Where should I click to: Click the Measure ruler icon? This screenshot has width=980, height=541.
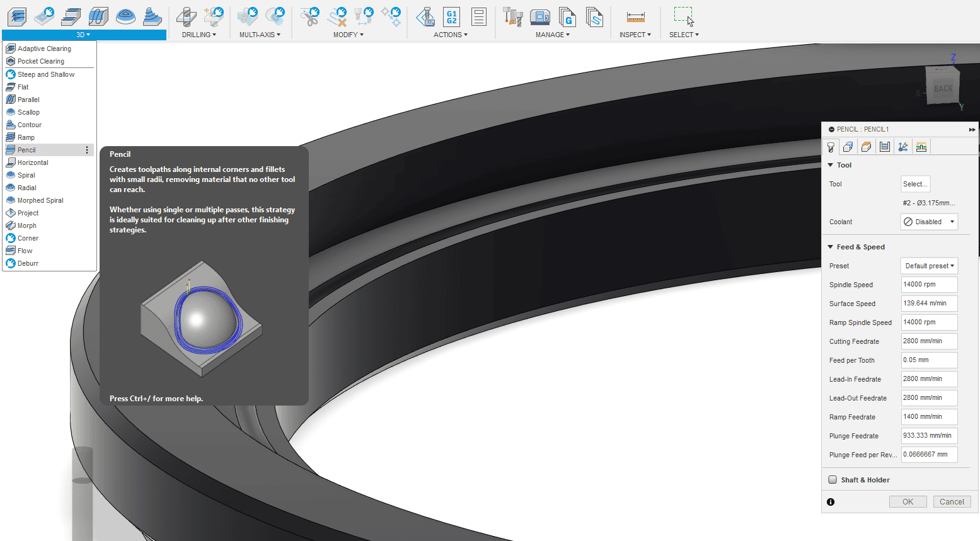635,16
